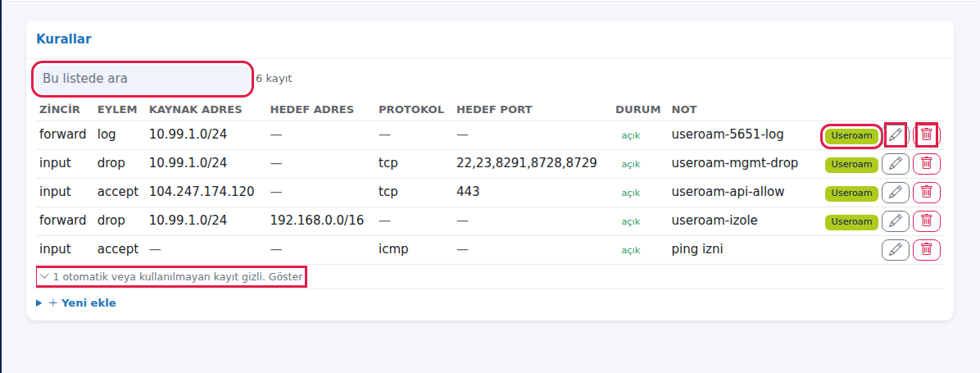This screenshot has width=980, height=373.
Task: Edit the useroam-api-allow rule
Action: (896, 193)
